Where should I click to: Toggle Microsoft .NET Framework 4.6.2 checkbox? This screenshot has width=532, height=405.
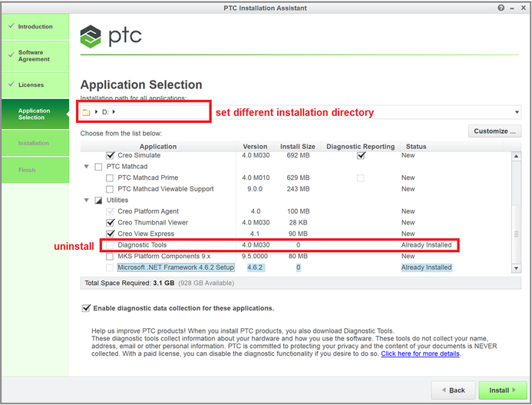110,267
